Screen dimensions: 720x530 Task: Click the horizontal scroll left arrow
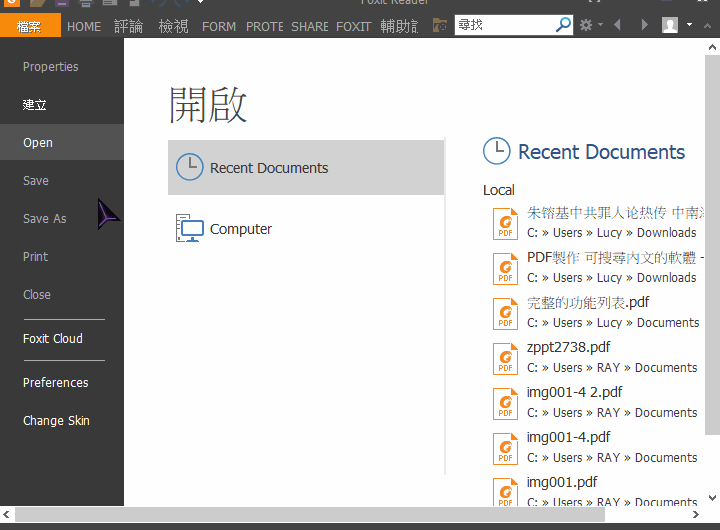tap(6, 514)
